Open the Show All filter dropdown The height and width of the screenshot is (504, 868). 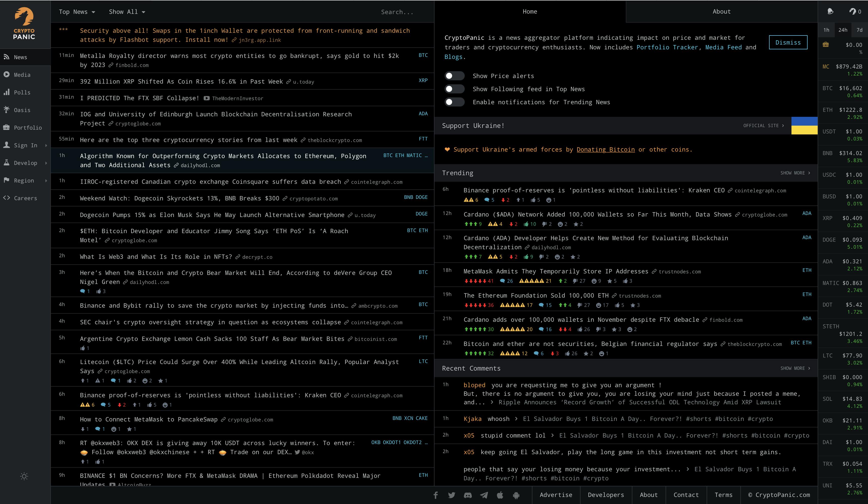[127, 12]
